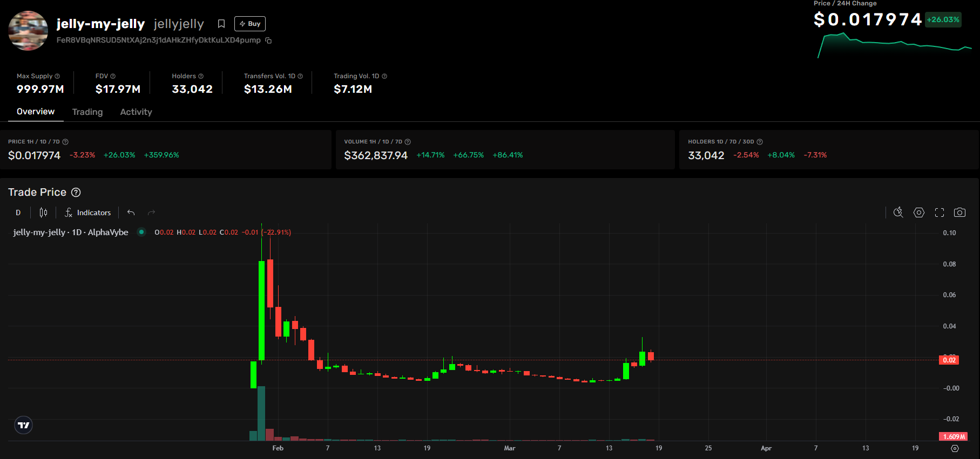Open the candlestick chart style menu

tap(43, 213)
